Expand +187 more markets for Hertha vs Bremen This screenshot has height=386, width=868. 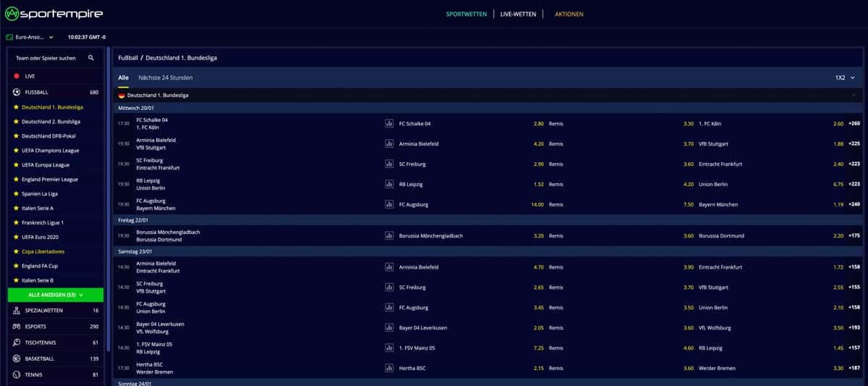click(854, 368)
